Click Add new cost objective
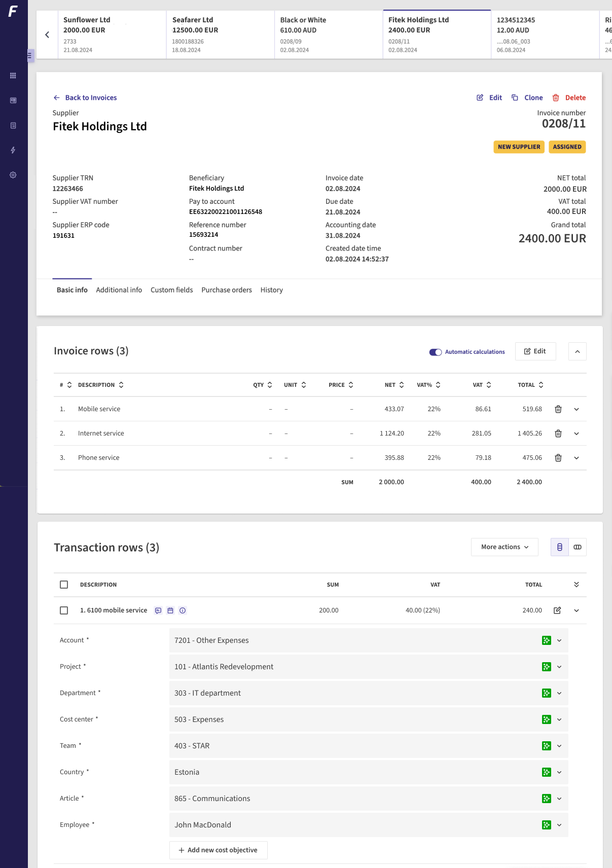The width and height of the screenshot is (612, 868). 219,850
